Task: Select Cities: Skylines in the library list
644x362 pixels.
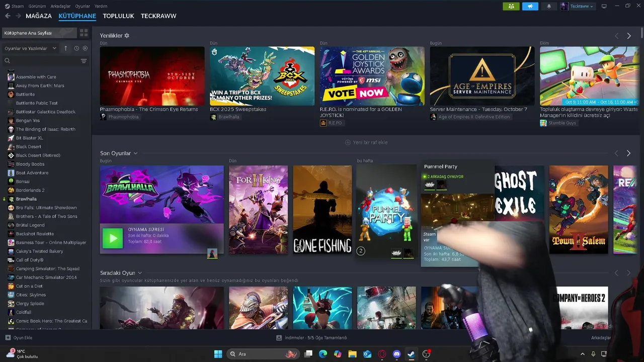Action: click(x=31, y=295)
